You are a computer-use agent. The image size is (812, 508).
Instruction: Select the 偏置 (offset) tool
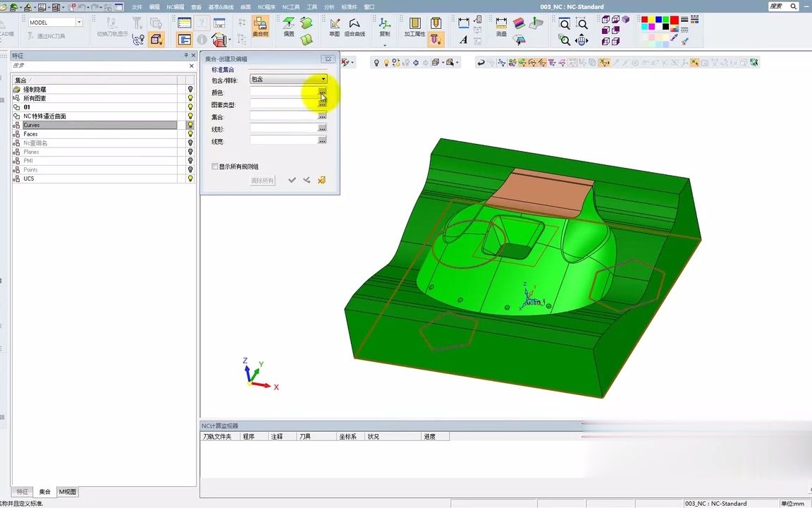tap(289, 27)
